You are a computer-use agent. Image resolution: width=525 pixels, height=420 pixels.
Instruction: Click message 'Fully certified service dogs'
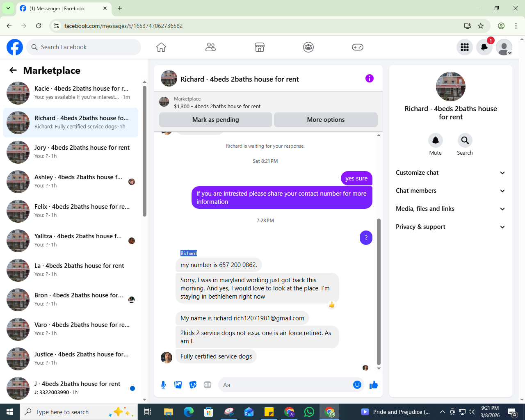[216, 356]
